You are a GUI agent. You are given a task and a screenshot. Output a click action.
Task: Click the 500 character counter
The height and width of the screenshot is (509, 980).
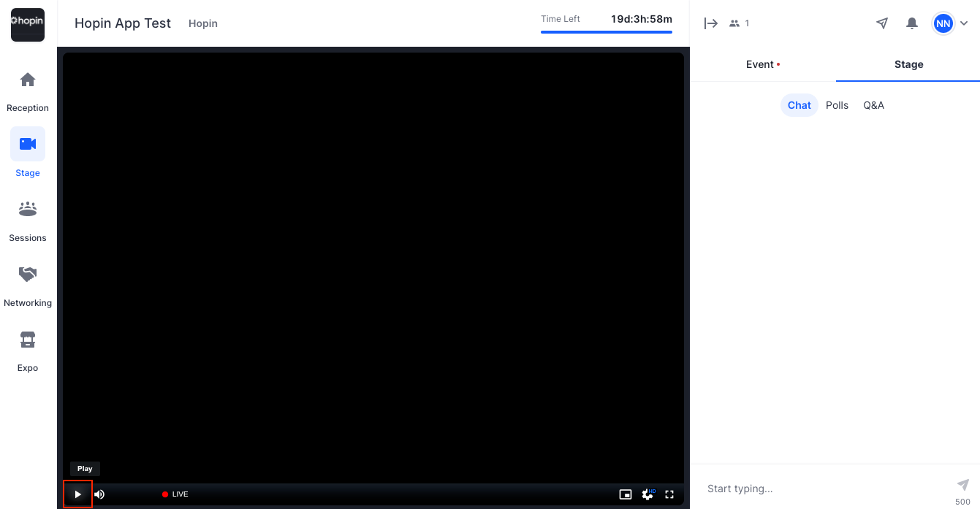962,502
